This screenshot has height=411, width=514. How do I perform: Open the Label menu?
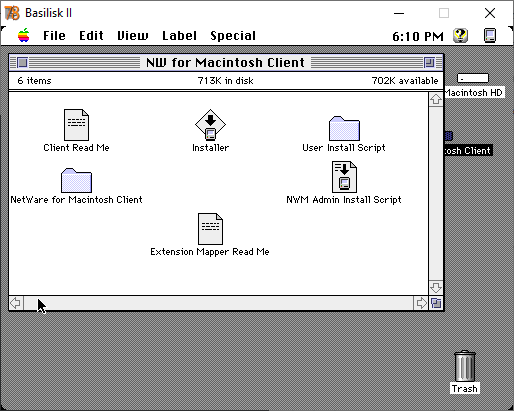tap(179, 36)
